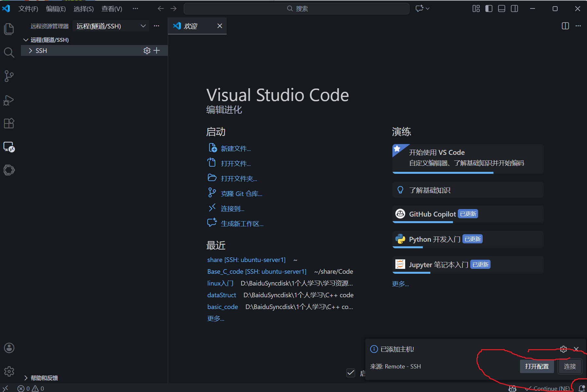587x392 pixels.
Task: Toggle the primary side bar visibility
Action: click(489, 8)
